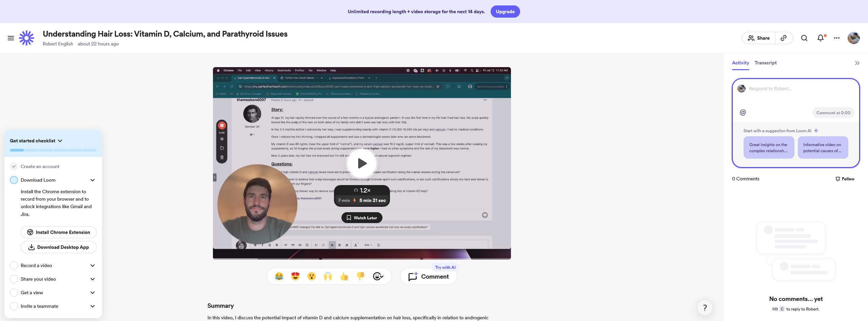868x321 pixels.
Task: Collapse the Get started checklist header
Action: click(36, 141)
